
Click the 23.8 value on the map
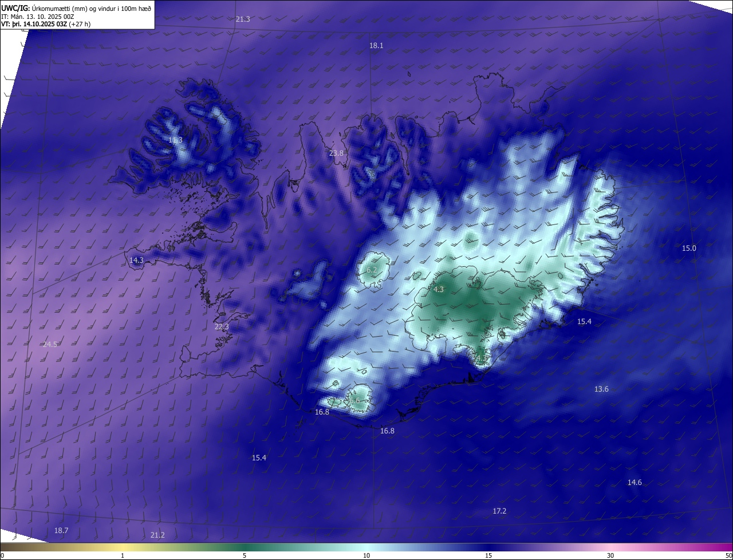click(336, 153)
